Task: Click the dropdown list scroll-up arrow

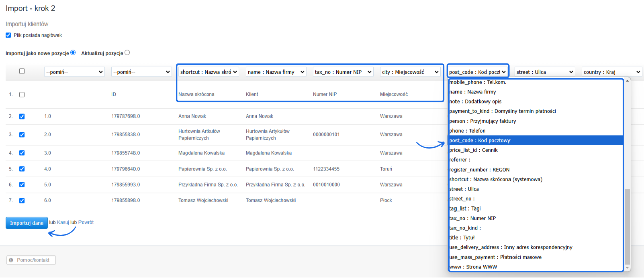Action: 627,81
